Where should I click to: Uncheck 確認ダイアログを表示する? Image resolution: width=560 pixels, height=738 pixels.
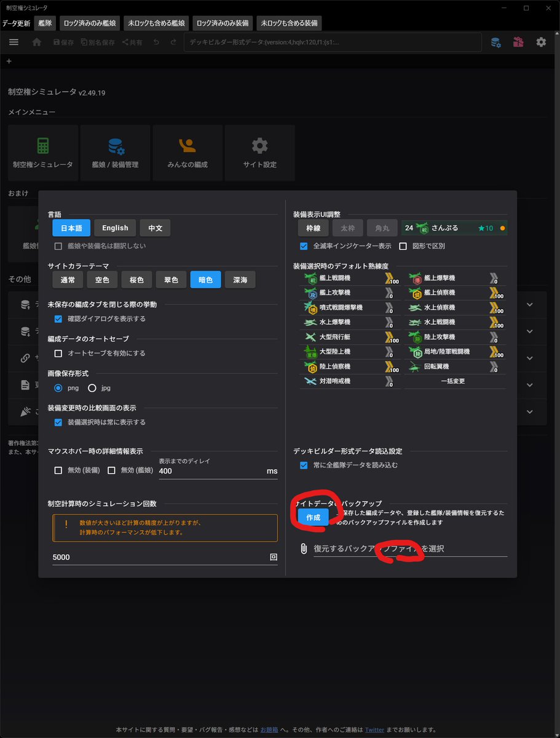pos(58,319)
